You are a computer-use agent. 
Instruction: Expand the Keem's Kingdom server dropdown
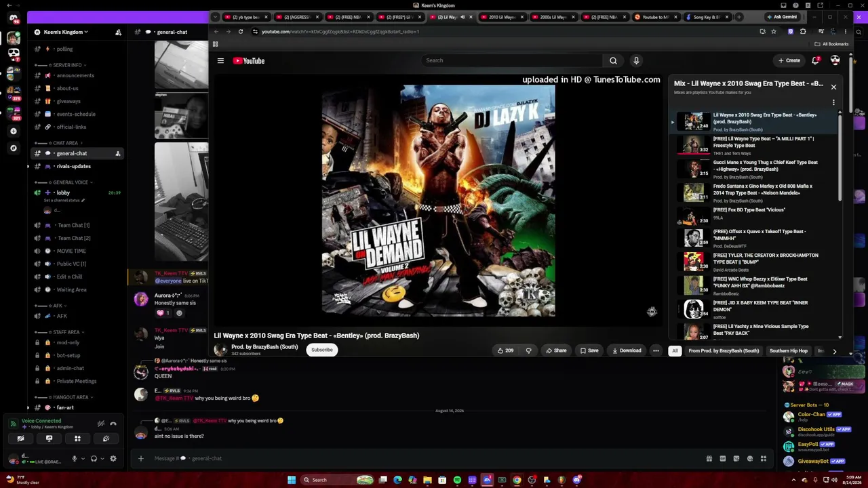coord(66,32)
